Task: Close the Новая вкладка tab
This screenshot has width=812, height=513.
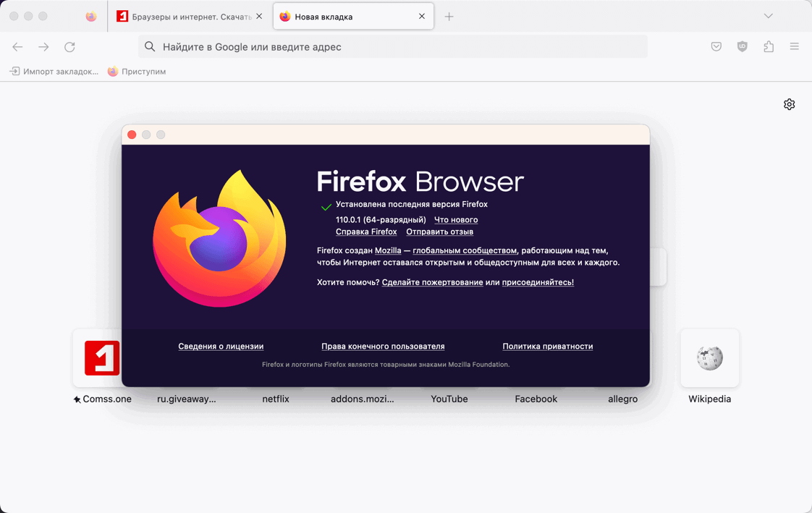Action: click(x=422, y=17)
